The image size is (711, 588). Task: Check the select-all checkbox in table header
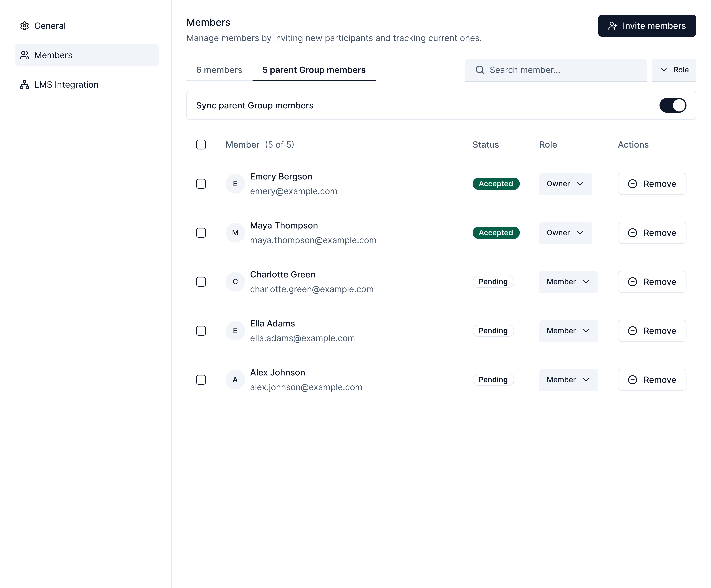click(201, 144)
